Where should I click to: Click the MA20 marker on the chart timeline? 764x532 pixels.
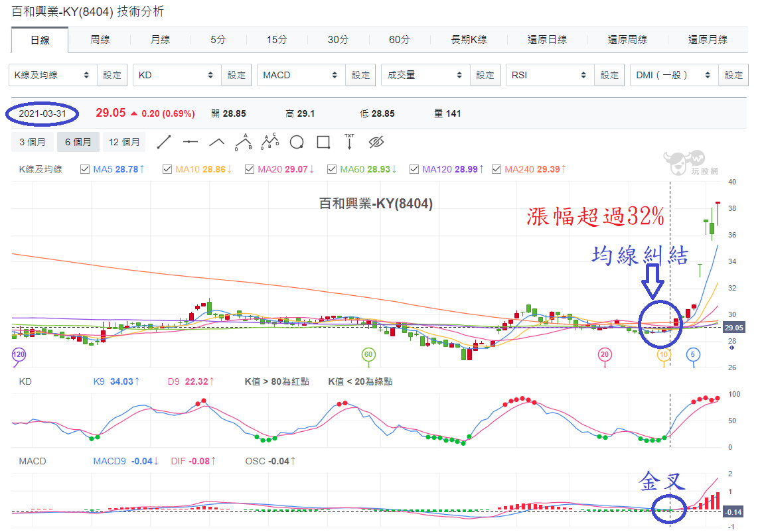605,354
